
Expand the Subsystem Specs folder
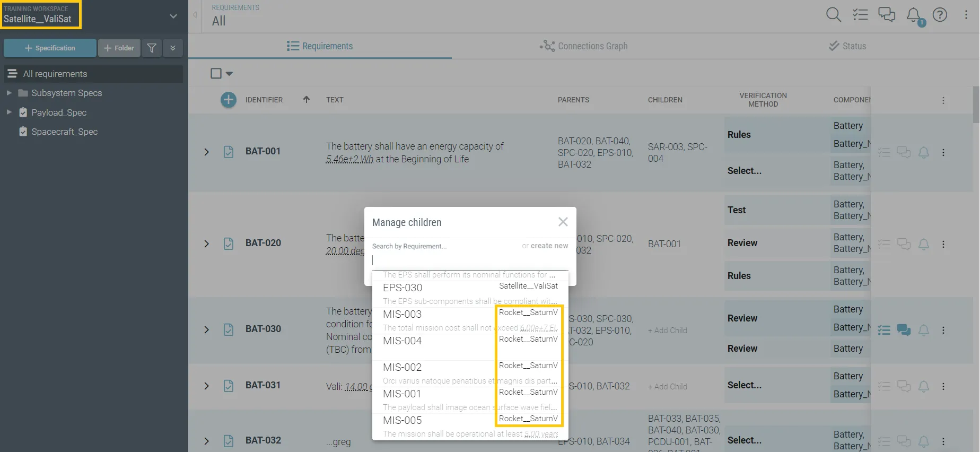9,93
